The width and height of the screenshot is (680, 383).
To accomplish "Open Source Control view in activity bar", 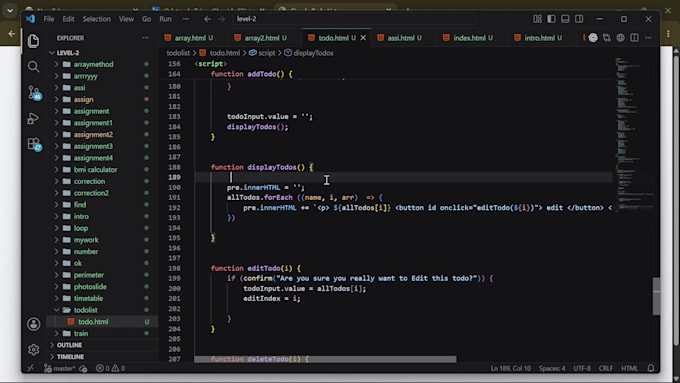I will coord(34,92).
